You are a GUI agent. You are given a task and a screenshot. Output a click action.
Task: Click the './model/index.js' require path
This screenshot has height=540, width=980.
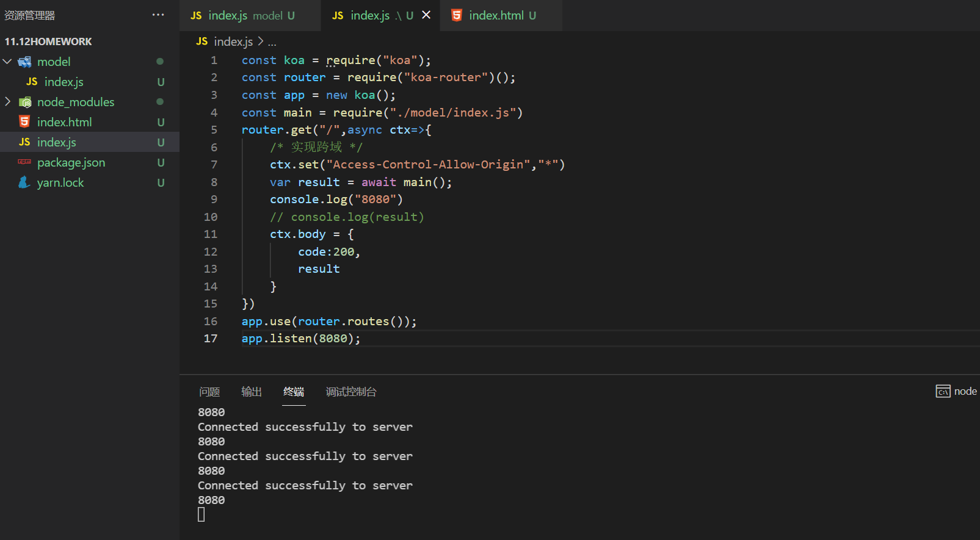click(453, 113)
